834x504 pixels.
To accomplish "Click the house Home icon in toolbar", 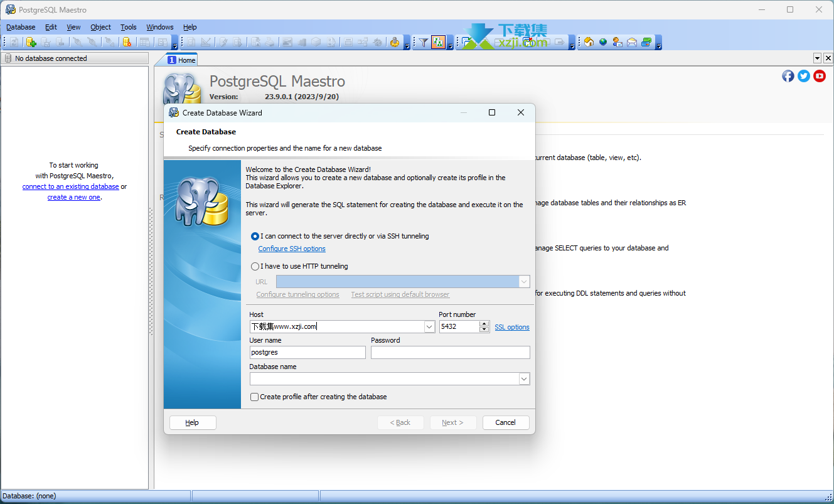I will point(589,42).
